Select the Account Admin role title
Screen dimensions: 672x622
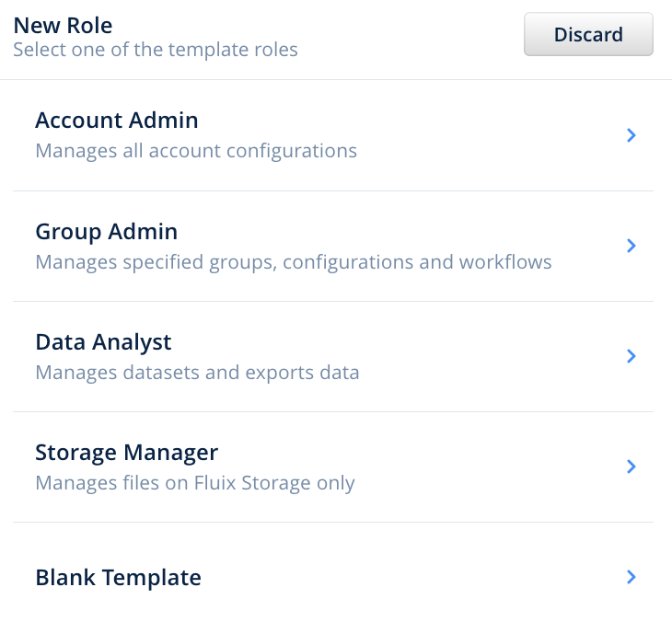[x=117, y=120]
